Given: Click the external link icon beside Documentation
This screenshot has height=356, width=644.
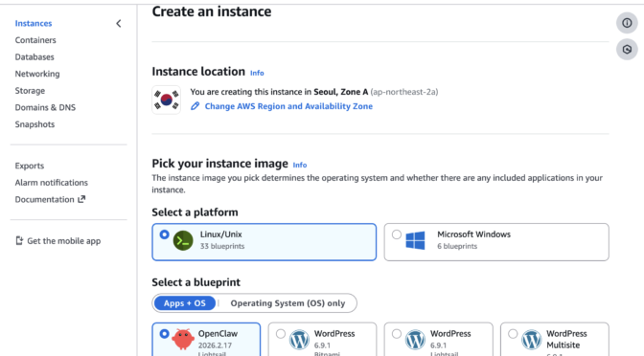Looking at the screenshot, I should click(81, 199).
